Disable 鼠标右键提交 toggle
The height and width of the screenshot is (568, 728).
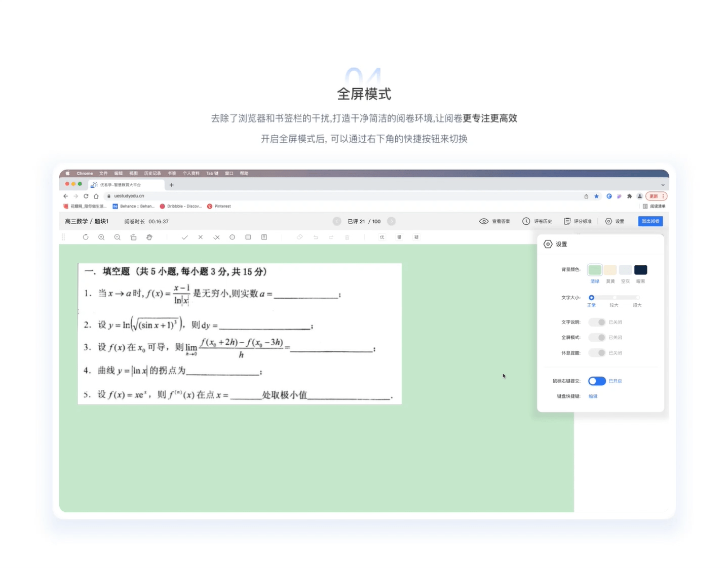[x=597, y=381]
